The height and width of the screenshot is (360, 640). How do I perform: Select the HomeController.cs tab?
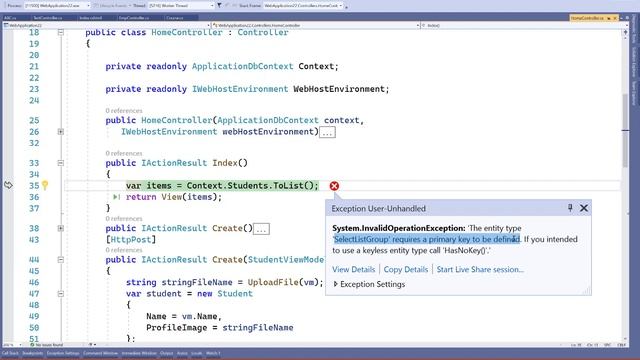(587, 18)
